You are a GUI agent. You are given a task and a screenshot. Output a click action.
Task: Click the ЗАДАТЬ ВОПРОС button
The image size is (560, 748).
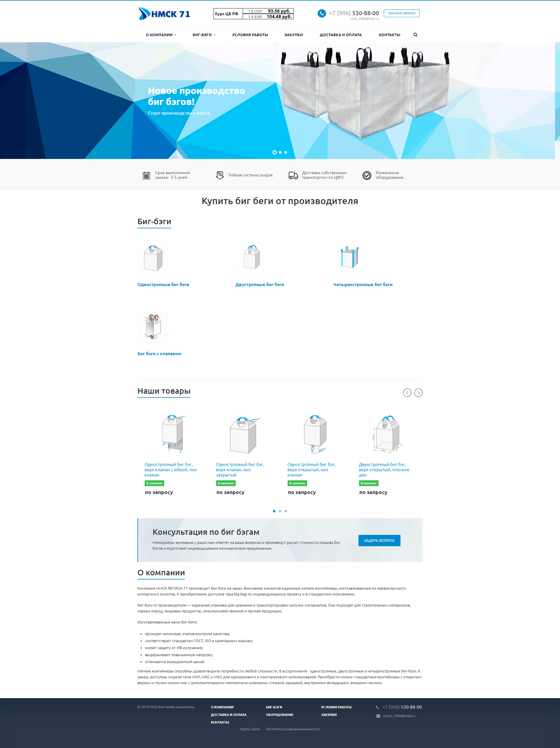point(379,540)
